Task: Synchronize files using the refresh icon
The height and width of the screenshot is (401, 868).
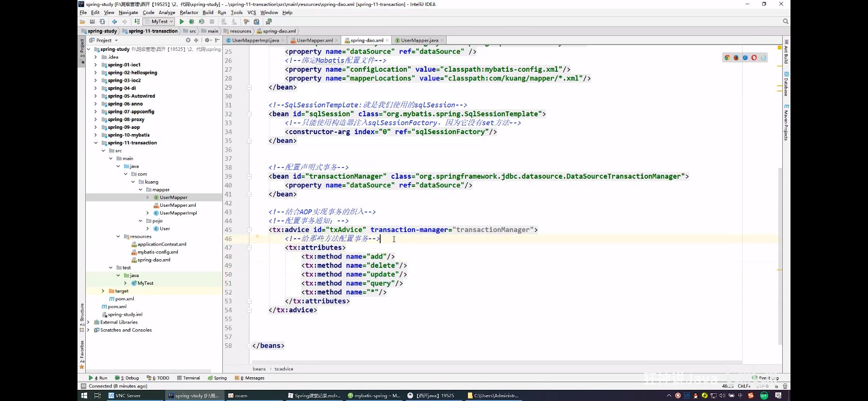Action: pos(102,22)
